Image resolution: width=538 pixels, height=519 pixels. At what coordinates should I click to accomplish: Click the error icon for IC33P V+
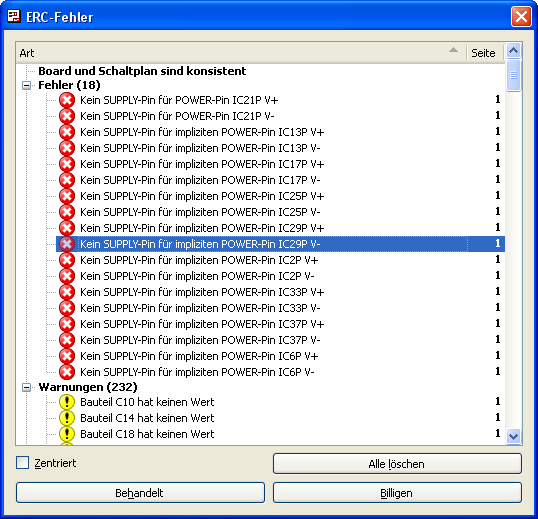pyautogui.click(x=67, y=292)
